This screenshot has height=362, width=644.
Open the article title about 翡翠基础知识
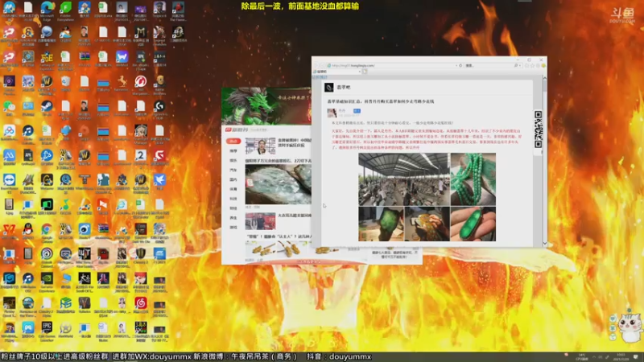click(x=380, y=101)
